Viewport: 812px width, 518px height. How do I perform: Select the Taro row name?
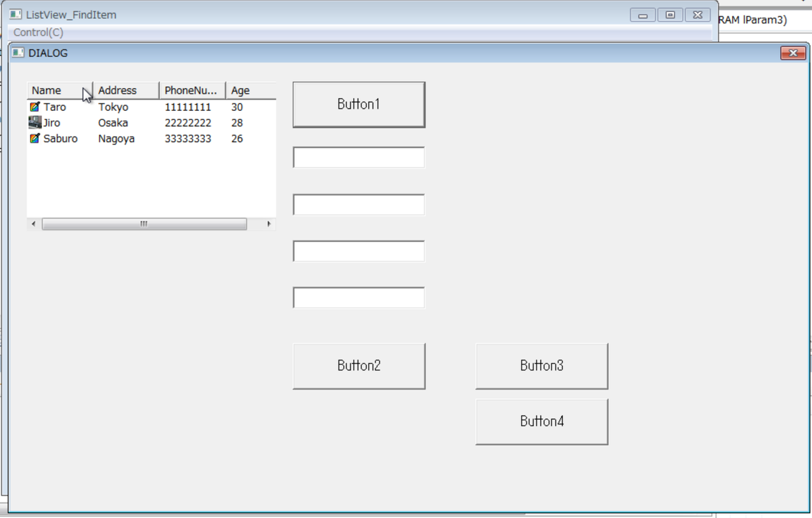click(x=55, y=107)
